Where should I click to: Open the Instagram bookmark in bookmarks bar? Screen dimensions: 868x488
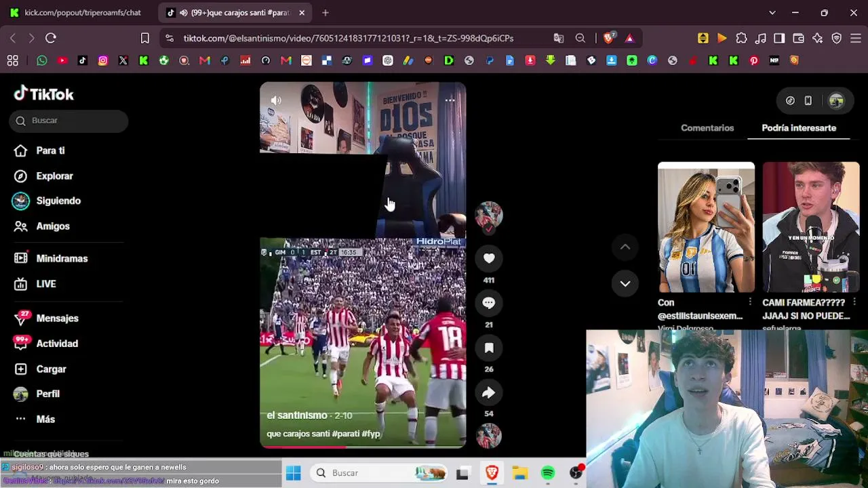point(103,60)
